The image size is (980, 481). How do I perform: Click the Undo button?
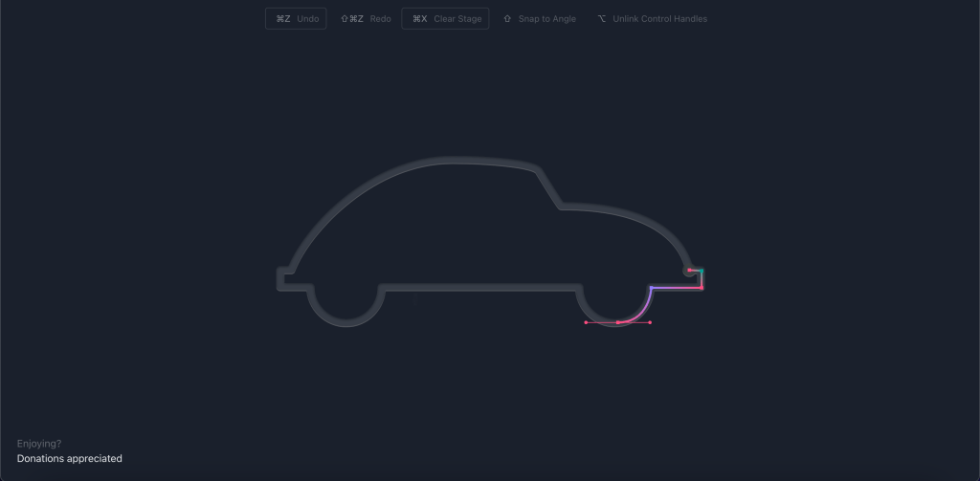296,19
